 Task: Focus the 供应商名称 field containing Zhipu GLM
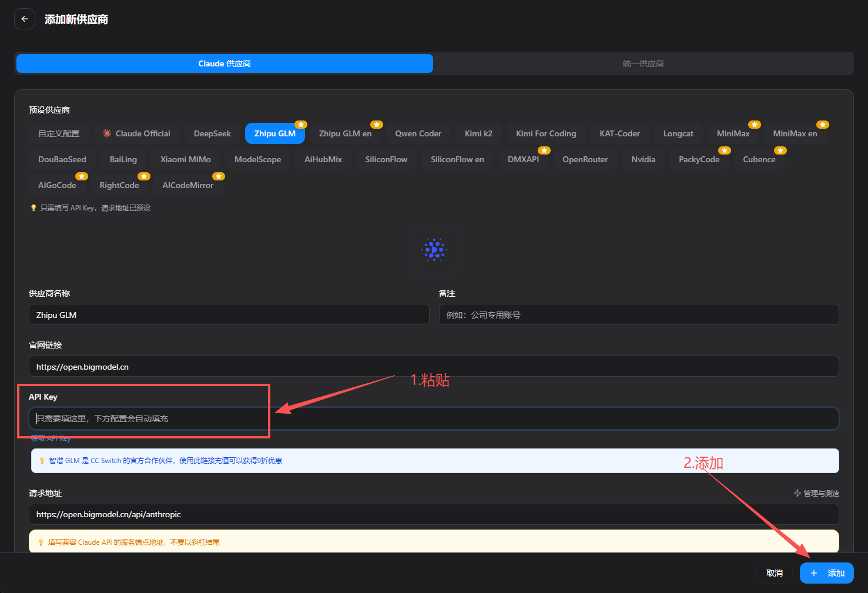coord(229,314)
